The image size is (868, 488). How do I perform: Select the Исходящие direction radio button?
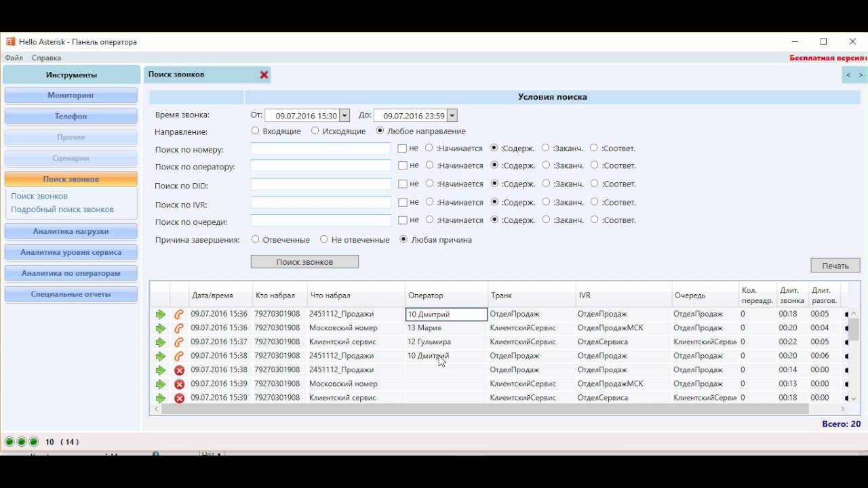point(315,131)
